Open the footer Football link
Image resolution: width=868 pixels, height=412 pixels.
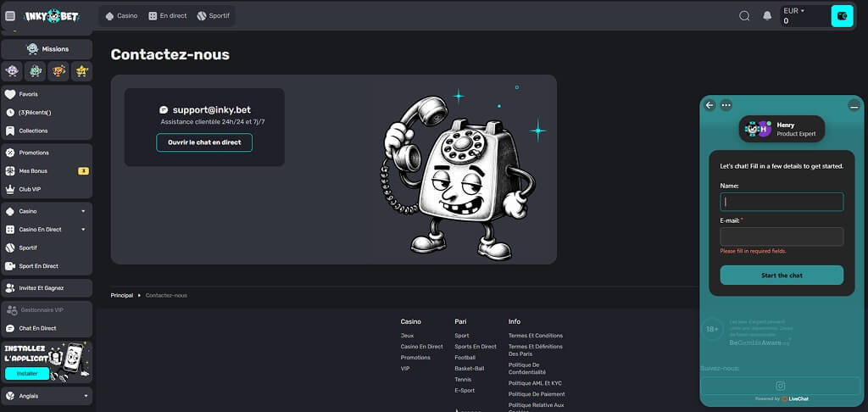[465, 358]
